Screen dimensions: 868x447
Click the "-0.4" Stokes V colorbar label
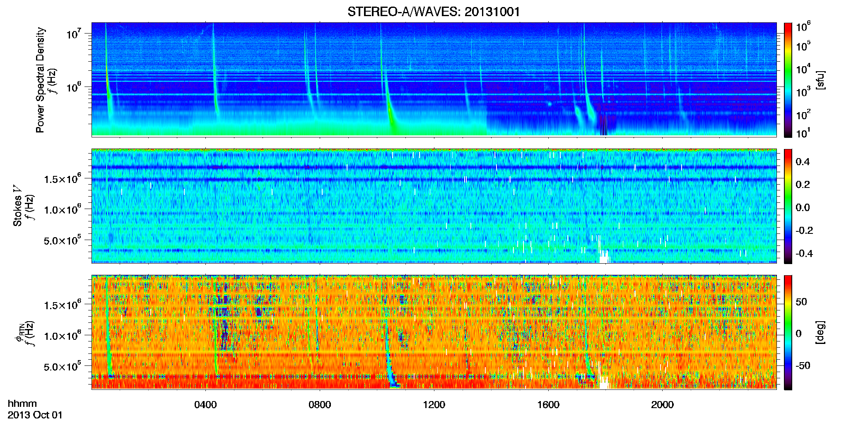pyautogui.click(x=804, y=253)
